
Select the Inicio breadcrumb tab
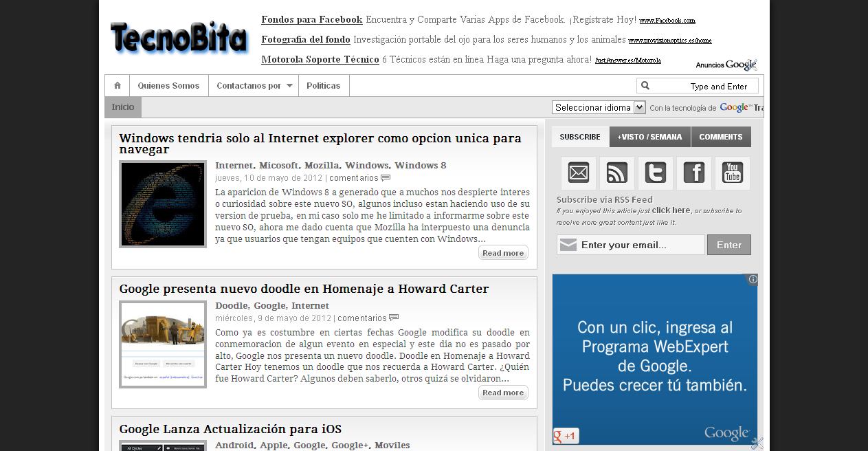[123, 107]
